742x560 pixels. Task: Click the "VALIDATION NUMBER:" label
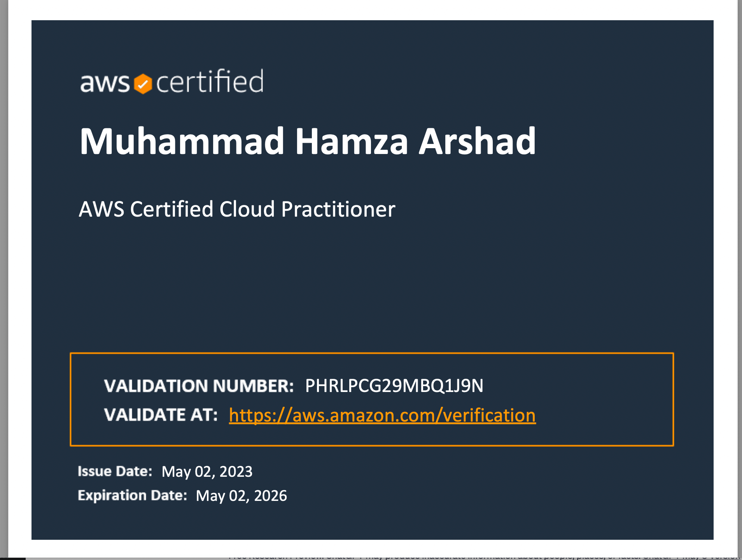(x=199, y=386)
